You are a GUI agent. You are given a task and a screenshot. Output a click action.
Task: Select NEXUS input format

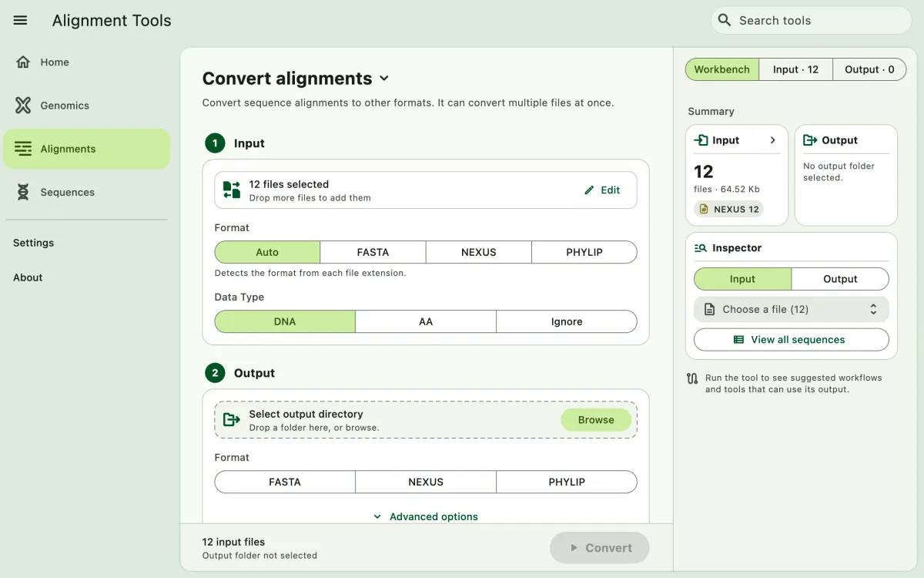(478, 252)
